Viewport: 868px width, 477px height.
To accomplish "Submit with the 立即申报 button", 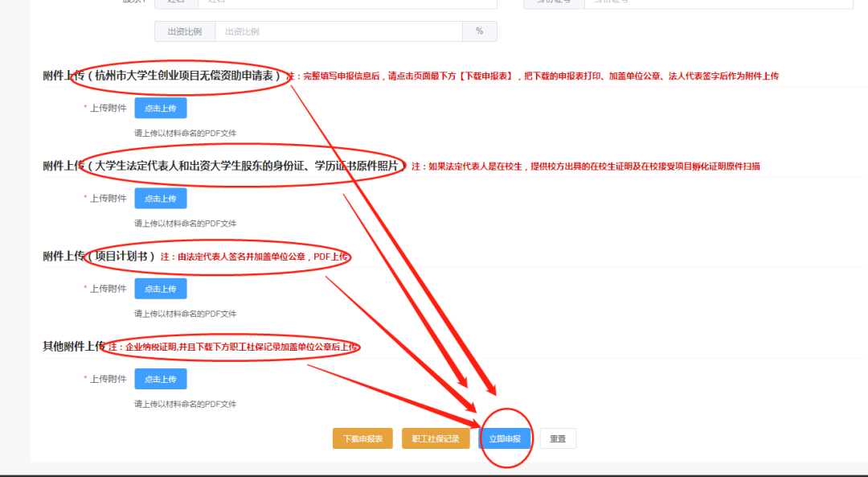I will pyautogui.click(x=505, y=438).
